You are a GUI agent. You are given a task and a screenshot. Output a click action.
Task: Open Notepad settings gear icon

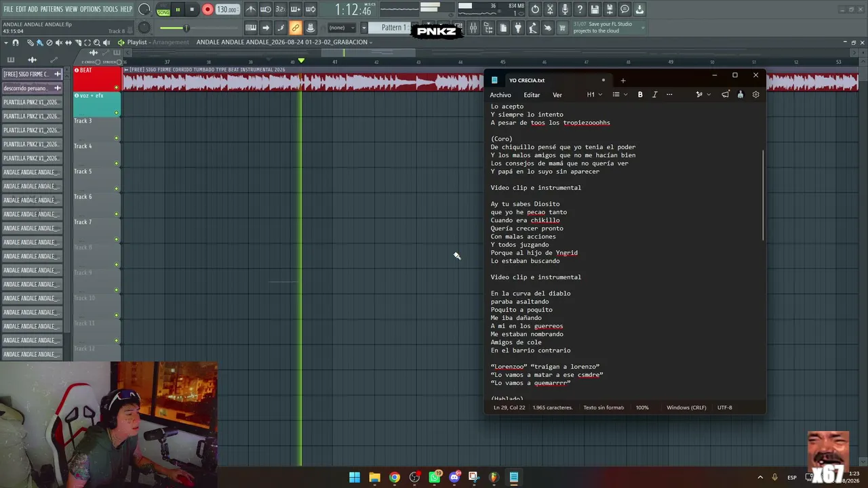pyautogui.click(x=756, y=95)
